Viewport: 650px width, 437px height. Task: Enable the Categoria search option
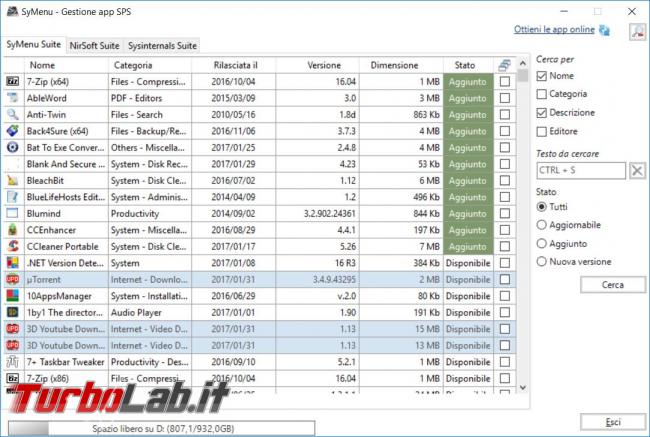point(541,94)
